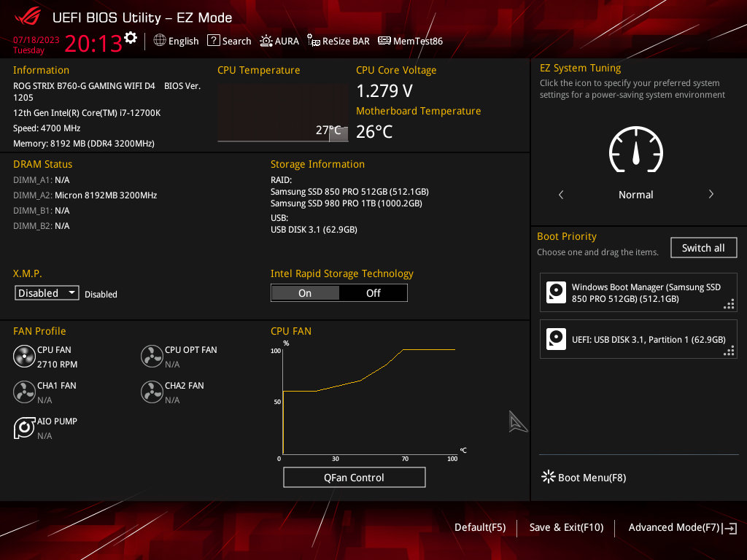This screenshot has width=747, height=560.
Task: Click the UEFI USB DISK drive icon
Action: click(556, 339)
